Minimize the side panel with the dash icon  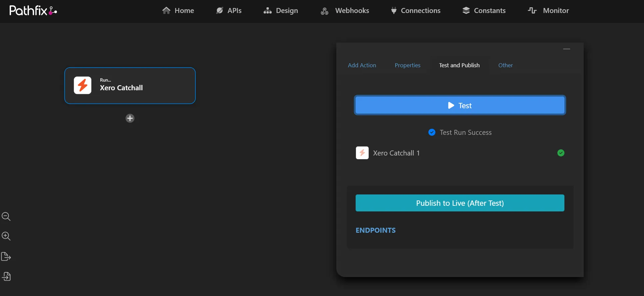pyautogui.click(x=567, y=49)
